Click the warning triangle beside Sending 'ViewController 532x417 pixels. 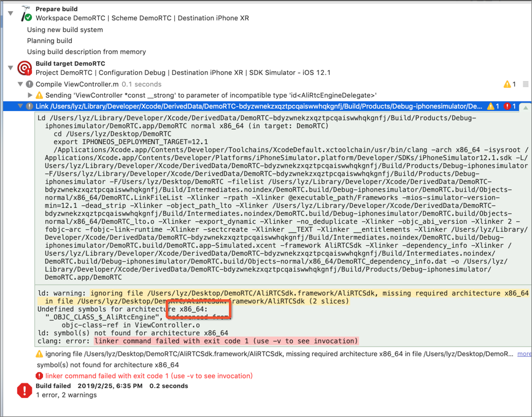pyautogui.click(x=39, y=95)
